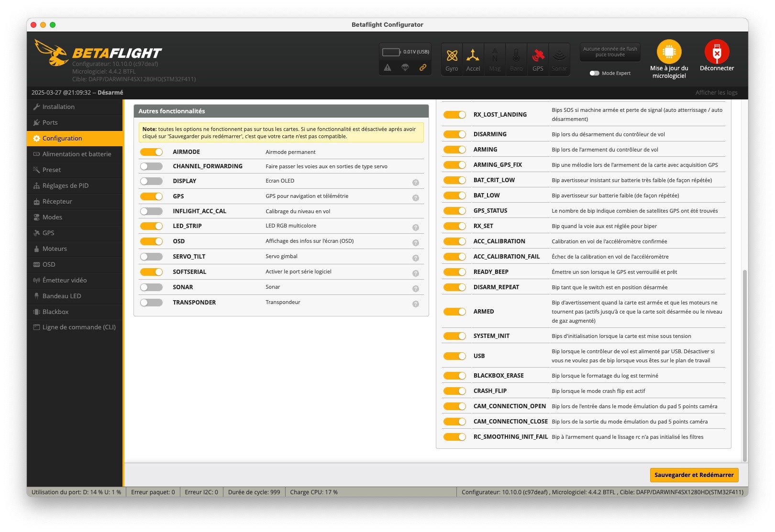Open help for TRANSPONDER feature

(416, 304)
